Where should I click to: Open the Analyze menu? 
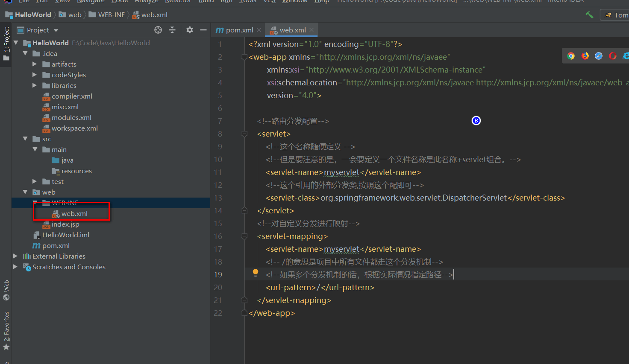click(147, 2)
